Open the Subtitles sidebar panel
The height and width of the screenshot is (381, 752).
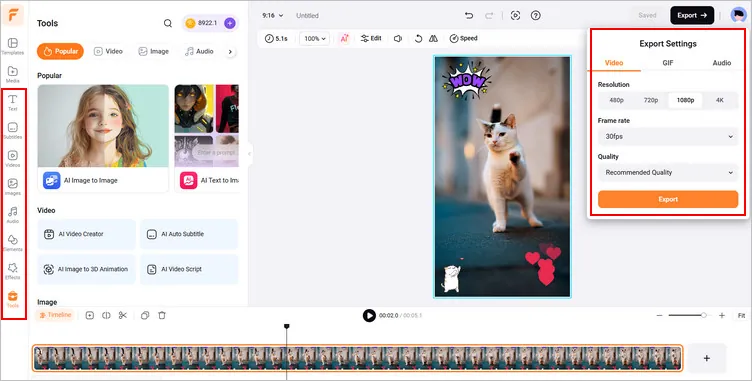coord(13,131)
